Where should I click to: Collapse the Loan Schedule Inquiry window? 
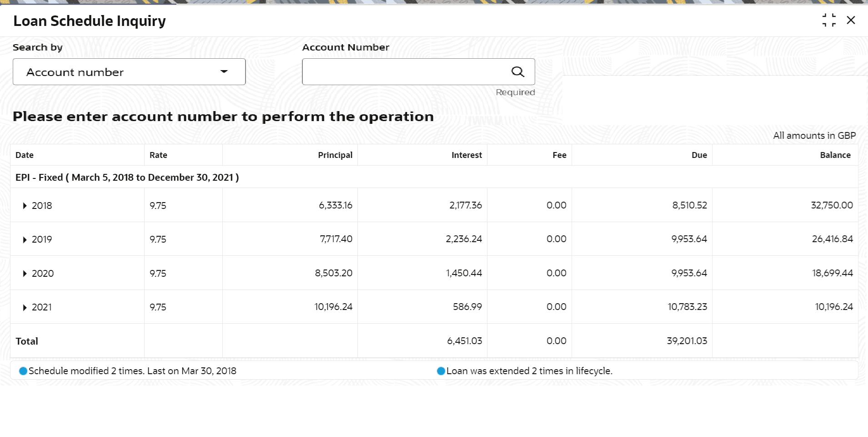pyautogui.click(x=828, y=20)
